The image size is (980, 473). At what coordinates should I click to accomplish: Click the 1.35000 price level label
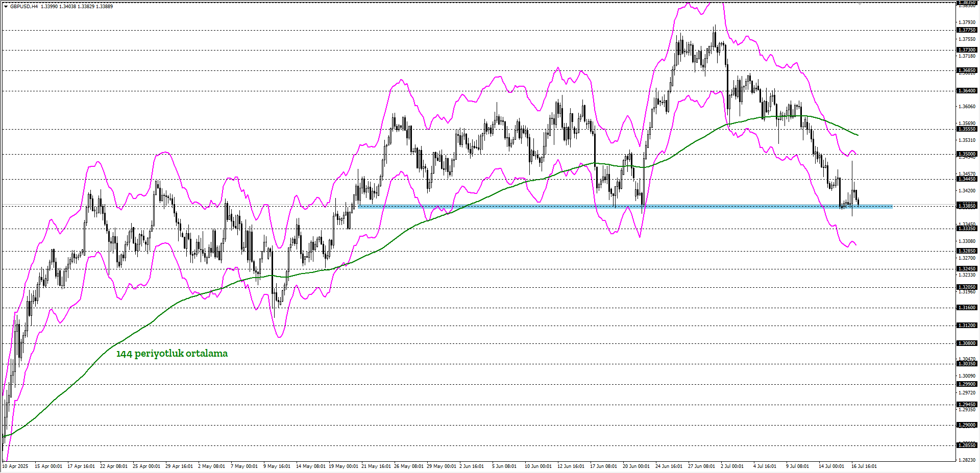967,154
